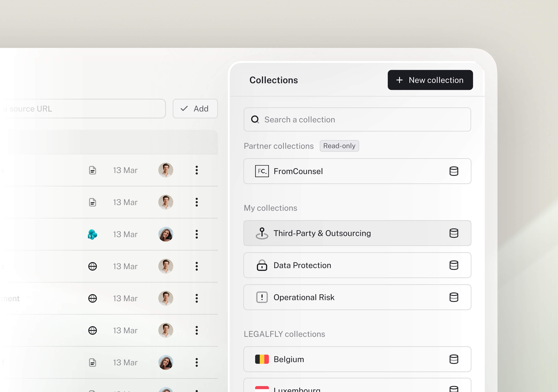Click the database icon on FromCounsel row
Screen dimensions: 558x392
pyautogui.click(x=454, y=171)
